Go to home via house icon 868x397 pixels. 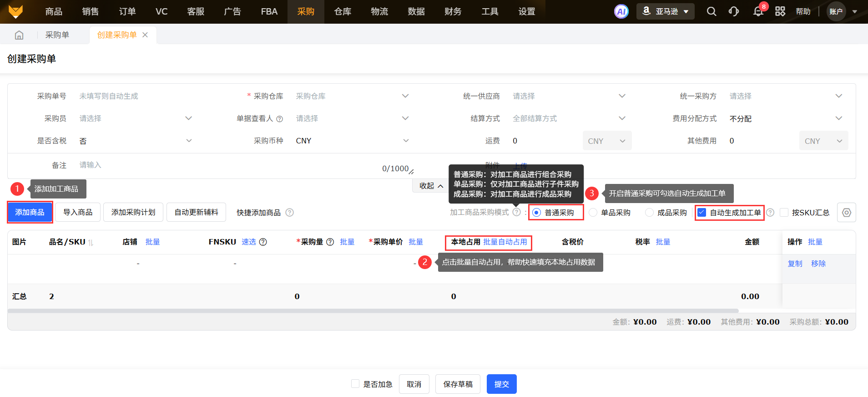(x=19, y=35)
